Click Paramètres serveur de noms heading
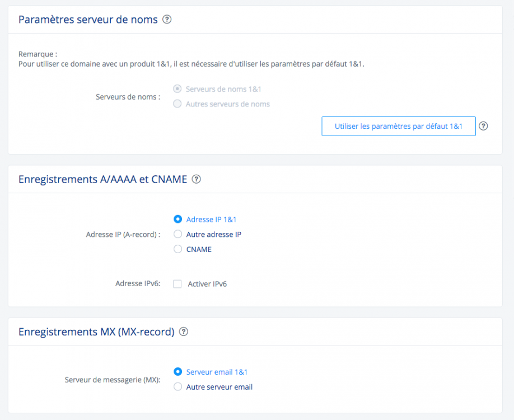Viewport: 514px width, 420px height. point(88,20)
